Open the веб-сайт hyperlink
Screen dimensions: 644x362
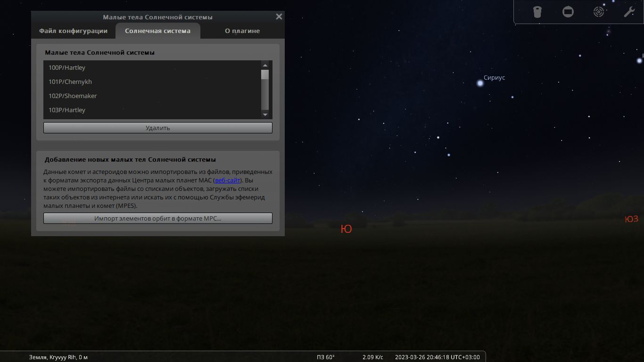[228, 181]
